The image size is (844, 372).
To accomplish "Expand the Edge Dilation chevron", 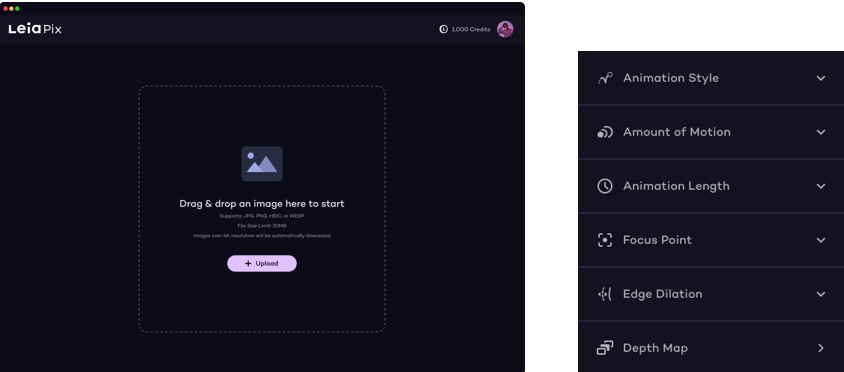I will (821, 294).
